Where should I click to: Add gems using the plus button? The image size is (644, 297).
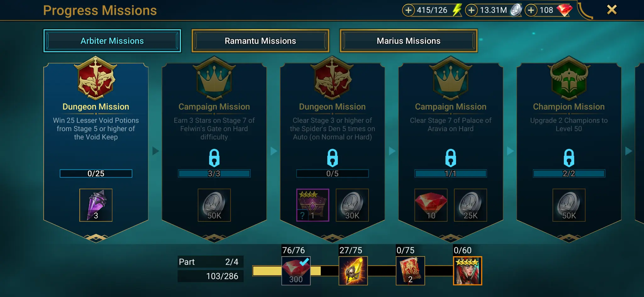coord(531,10)
